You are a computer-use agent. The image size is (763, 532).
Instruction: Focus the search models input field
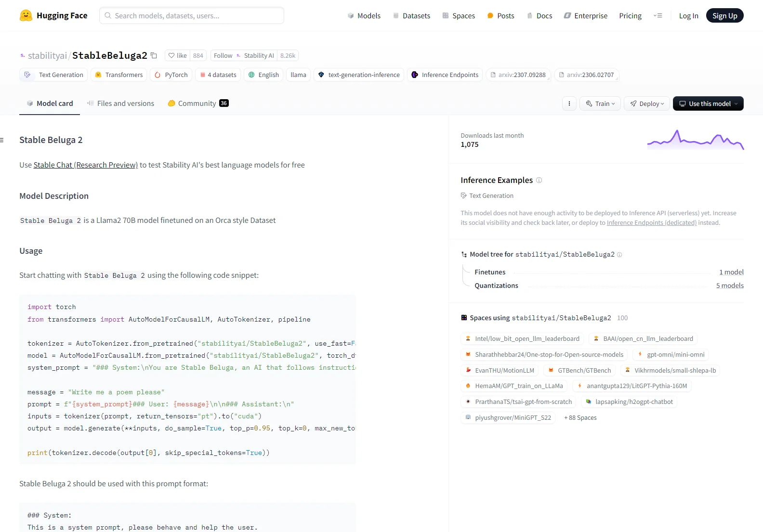click(192, 15)
